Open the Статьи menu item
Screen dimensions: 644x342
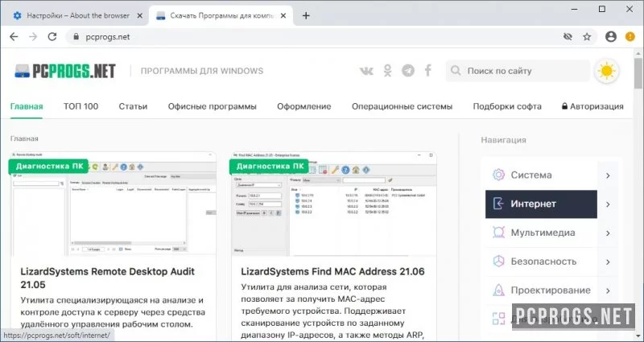133,106
